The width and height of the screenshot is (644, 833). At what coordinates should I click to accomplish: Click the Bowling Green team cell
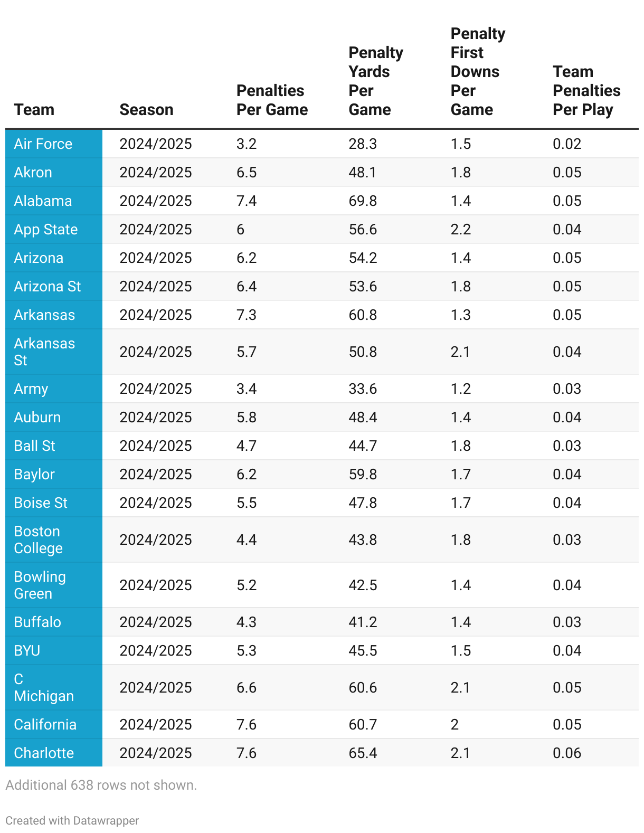coord(54,585)
